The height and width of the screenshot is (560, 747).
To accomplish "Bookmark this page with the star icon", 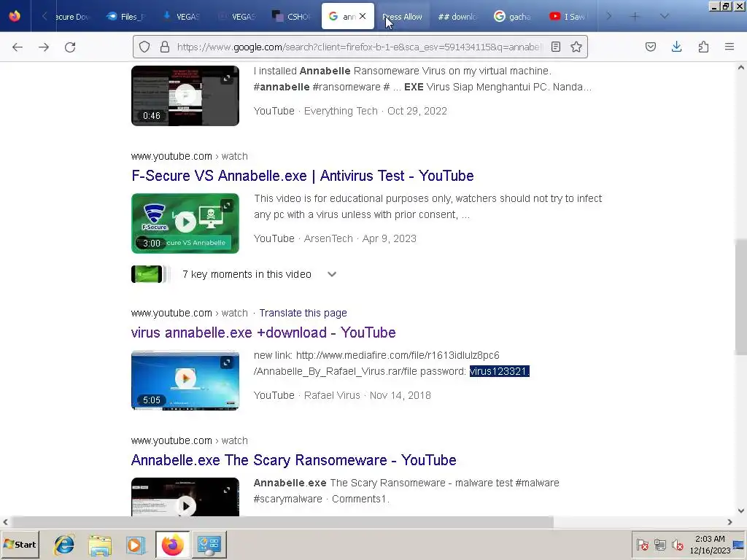I will (576, 47).
